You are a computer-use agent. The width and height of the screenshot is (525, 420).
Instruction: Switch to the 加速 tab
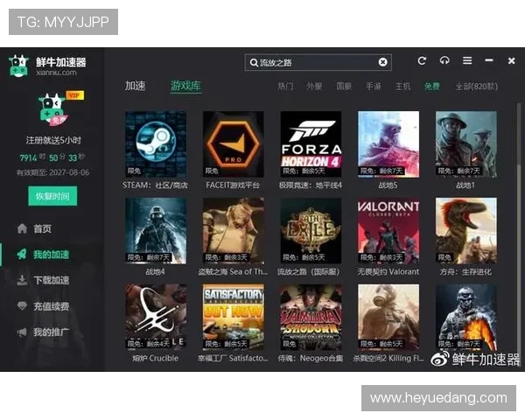(136, 87)
